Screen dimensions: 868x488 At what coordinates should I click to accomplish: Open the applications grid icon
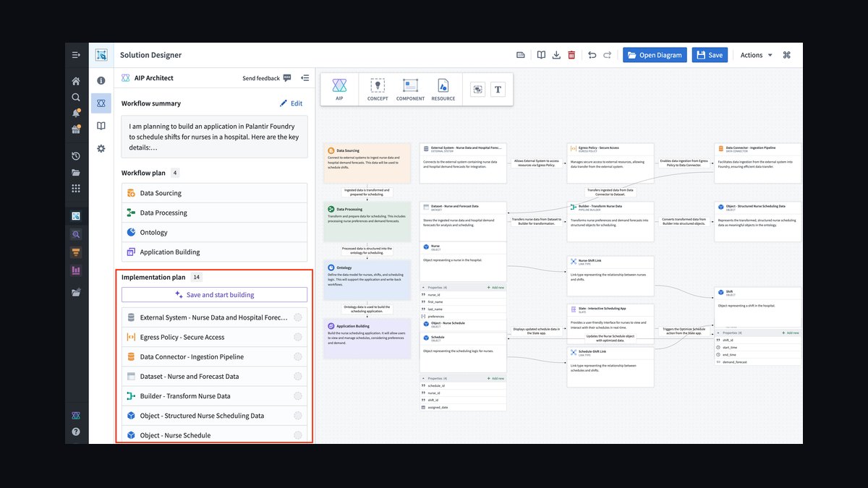[76, 189]
